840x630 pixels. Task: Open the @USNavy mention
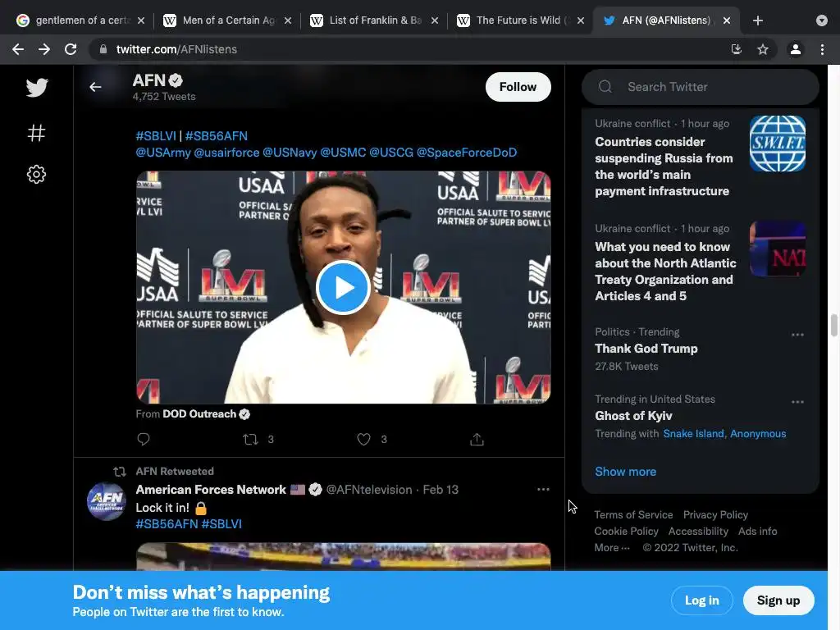tap(290, 153)
